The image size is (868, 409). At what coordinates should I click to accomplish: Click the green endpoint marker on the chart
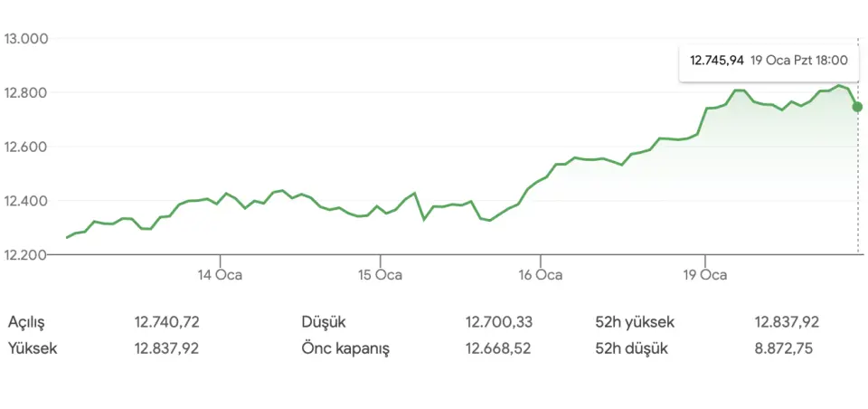(857, 107)
